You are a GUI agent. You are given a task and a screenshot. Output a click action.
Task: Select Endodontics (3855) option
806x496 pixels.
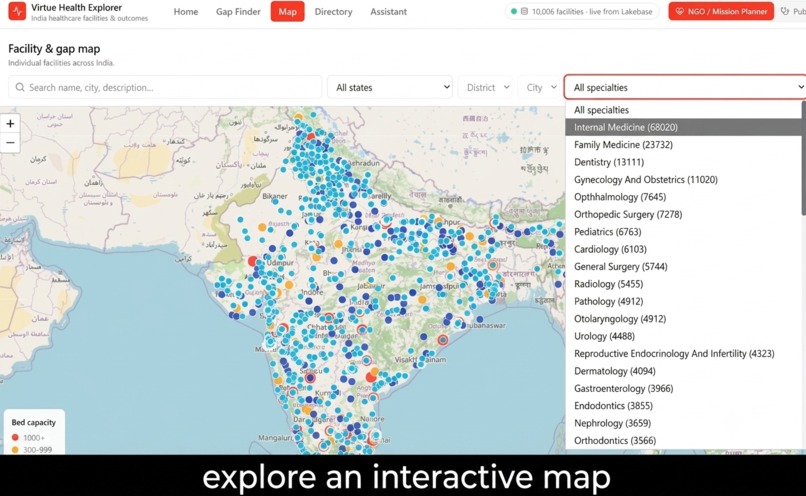click(683, 406)
